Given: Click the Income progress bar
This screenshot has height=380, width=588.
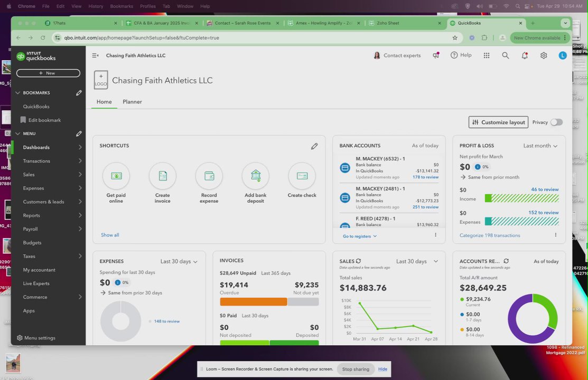Looking at the screenshot, I should click(x=521, y=198).
